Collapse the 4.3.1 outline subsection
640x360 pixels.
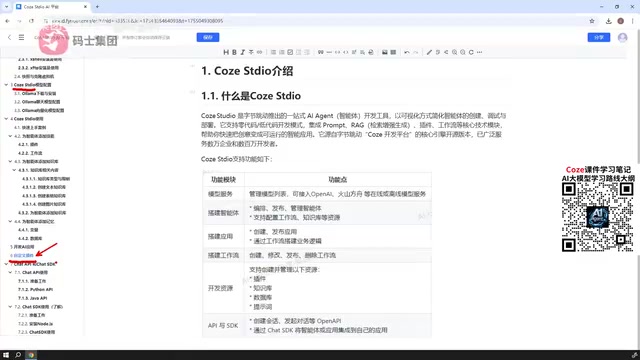click(x=14, y=170)
